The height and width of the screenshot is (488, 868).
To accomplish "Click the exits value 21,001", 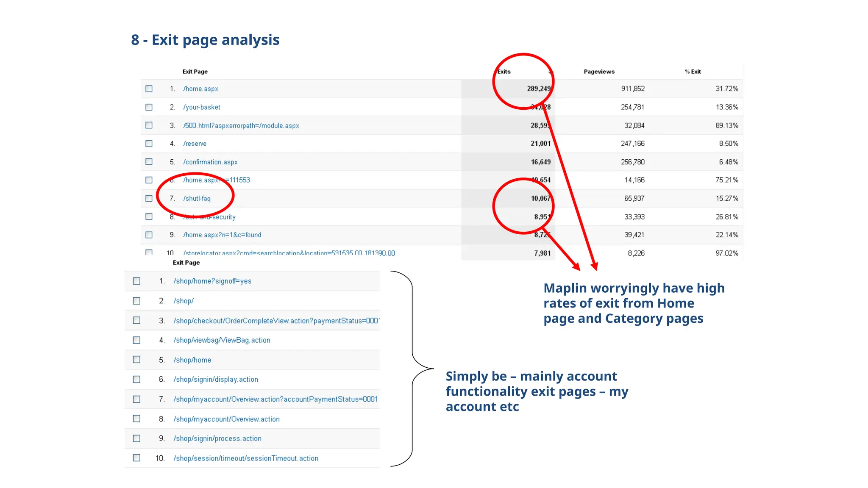I will [541, 144].
